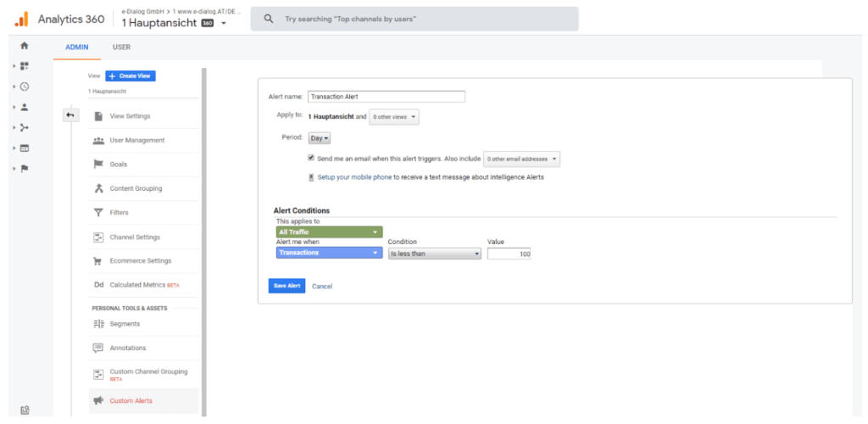Click the Cancel link
The width and height of the screenshot is (868, 424).
(x=322, y=287)
